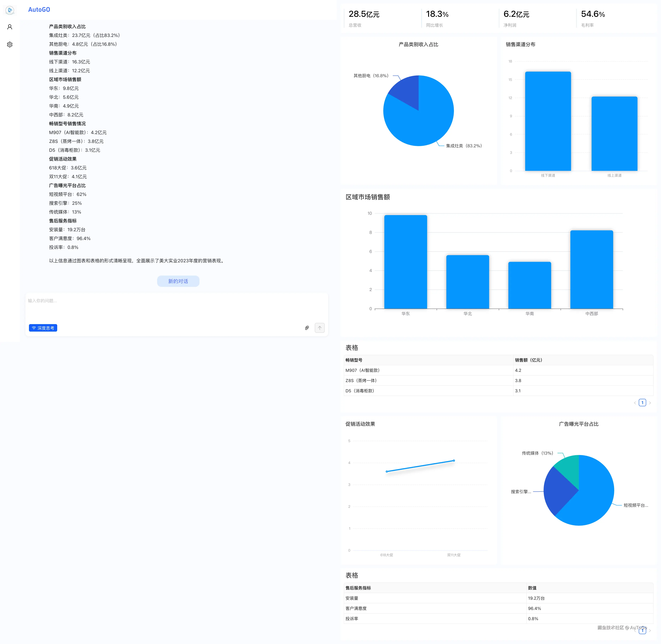Screen dimensions: 661x644
Task: Select page 1 in 畅销型号 table pagination
Action: pyautogui.click(x=642, y=403)
